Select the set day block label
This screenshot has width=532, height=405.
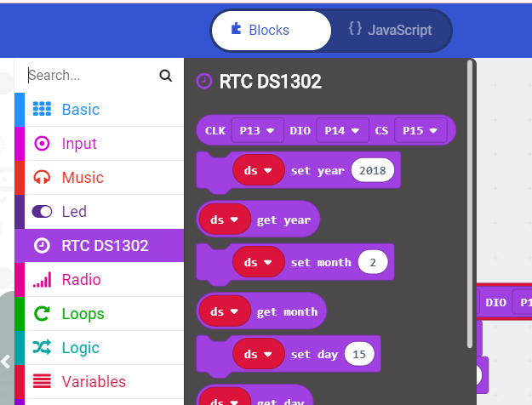pos(314,355)
